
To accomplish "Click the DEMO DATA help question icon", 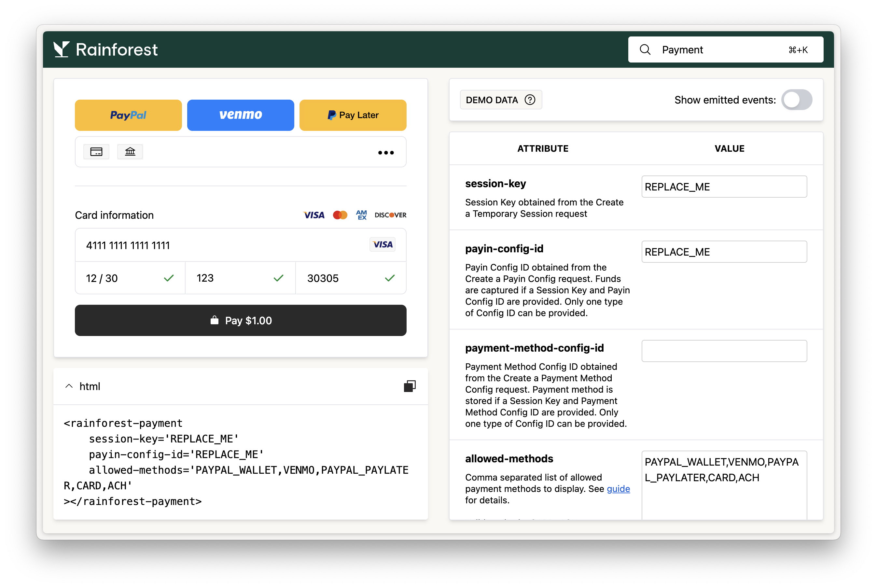I will pos(530,100).
